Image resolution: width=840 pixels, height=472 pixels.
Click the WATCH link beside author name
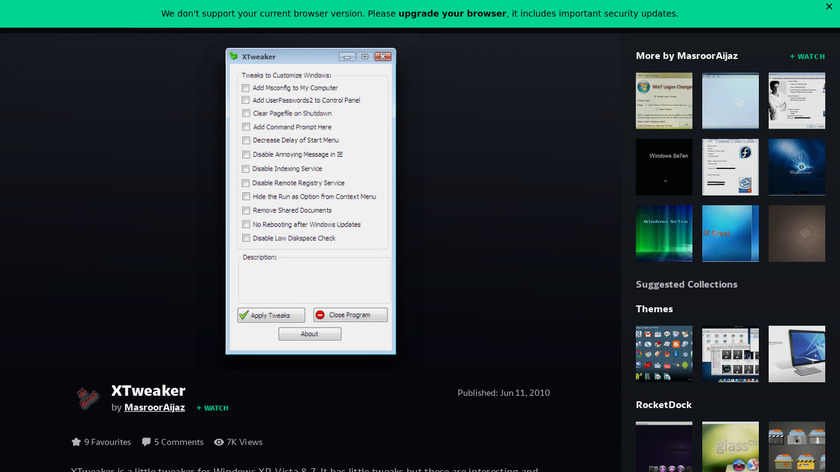coord(212,408)
